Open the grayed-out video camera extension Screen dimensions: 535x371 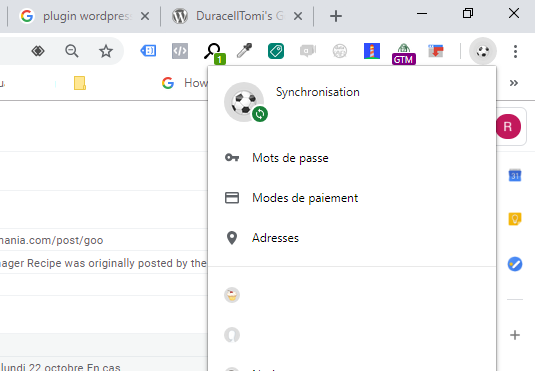coord(308,51)
